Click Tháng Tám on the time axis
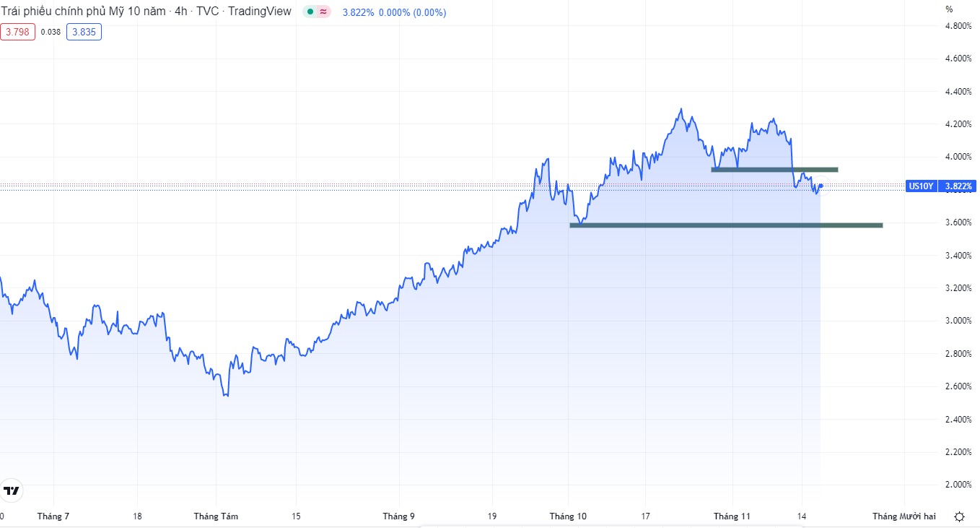The image size is (980, 528). [216, 516]
